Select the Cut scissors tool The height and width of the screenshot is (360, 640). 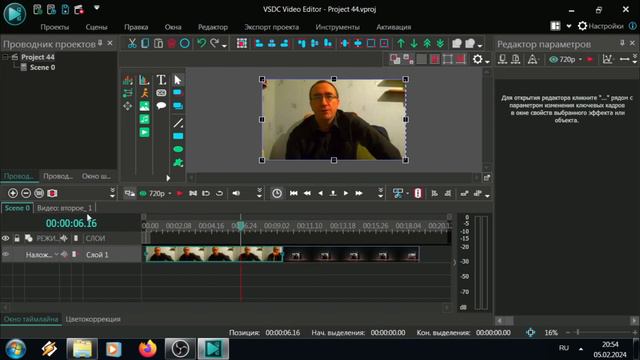tap(132, 43)
